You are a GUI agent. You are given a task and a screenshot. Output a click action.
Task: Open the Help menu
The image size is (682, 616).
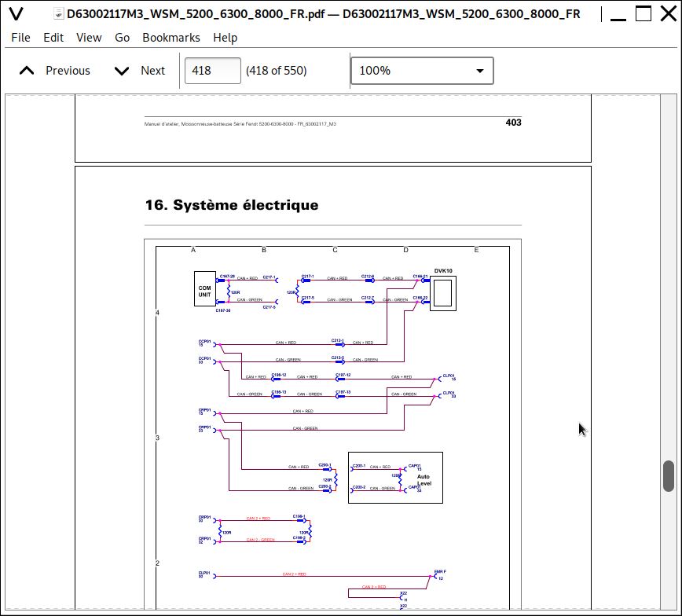coord(225,38)
